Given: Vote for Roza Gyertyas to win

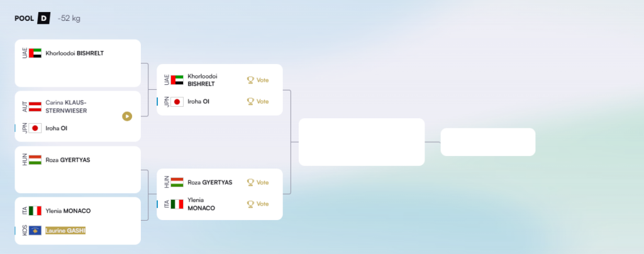Looking at the screenshot, I should coord(257,182).
